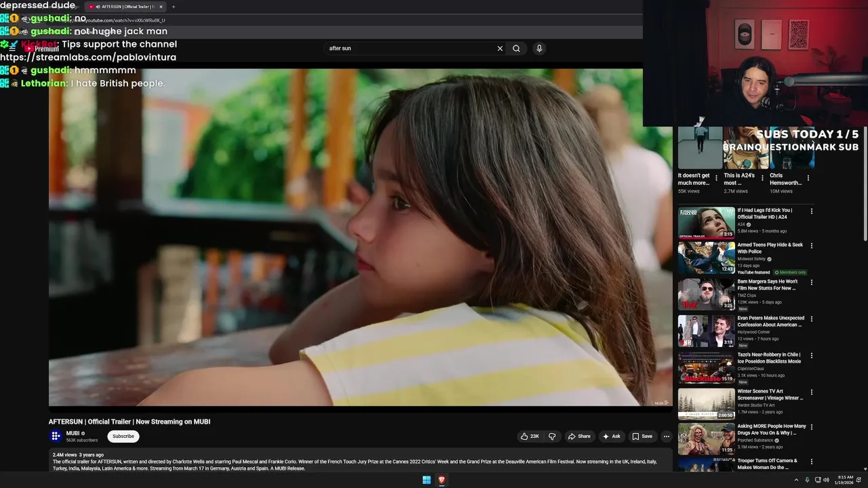
Task: Open 'Trooper Turns Off Camera' video title
Action: (x=767, y=464)
